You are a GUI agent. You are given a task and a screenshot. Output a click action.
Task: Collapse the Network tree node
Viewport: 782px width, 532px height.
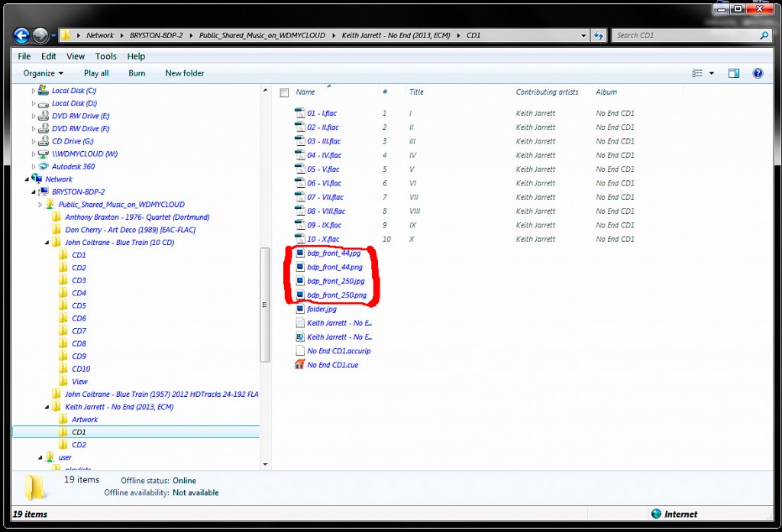[27, 179]
